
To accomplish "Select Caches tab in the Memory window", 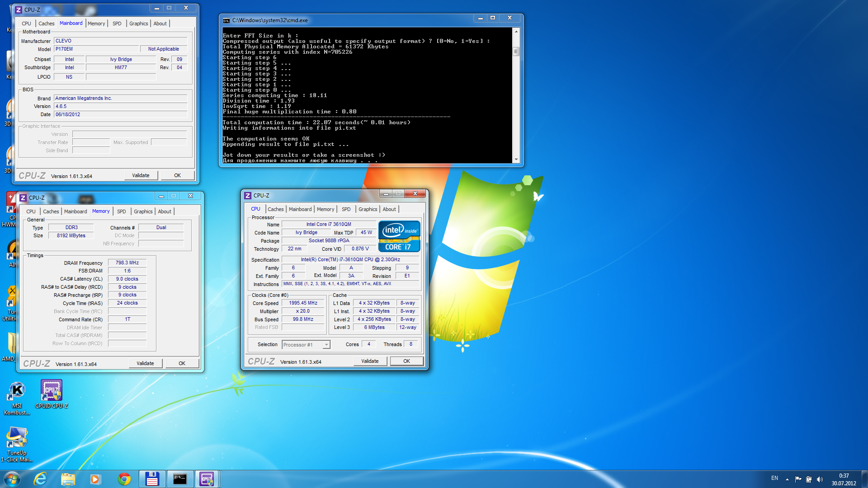I will pos(51,211).
